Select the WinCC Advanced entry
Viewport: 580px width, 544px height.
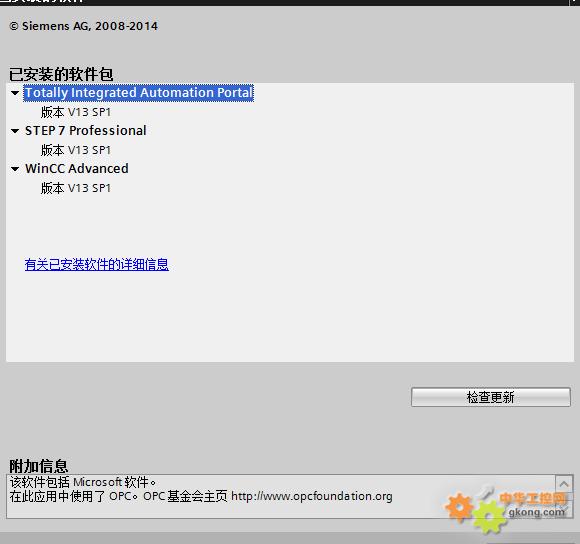coord(77,169)
